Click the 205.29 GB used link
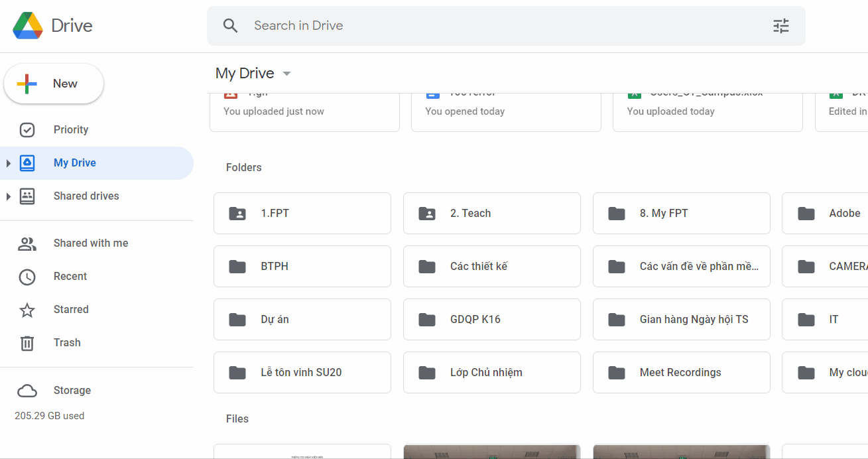Viewport: 868px width, 459px height. 50,416
